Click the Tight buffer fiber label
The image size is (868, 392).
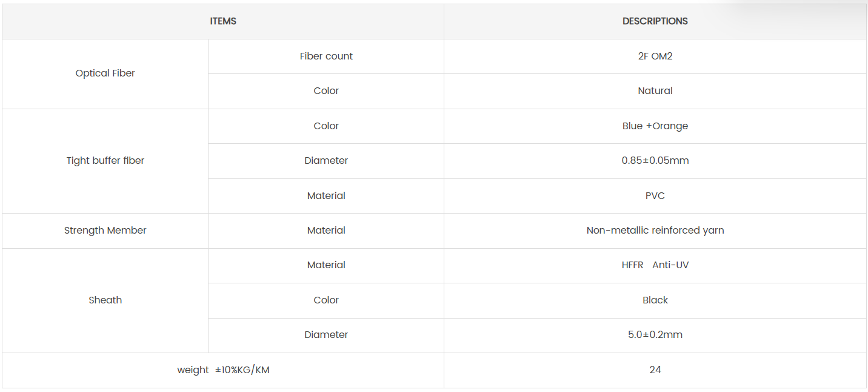tap(105, 161)
